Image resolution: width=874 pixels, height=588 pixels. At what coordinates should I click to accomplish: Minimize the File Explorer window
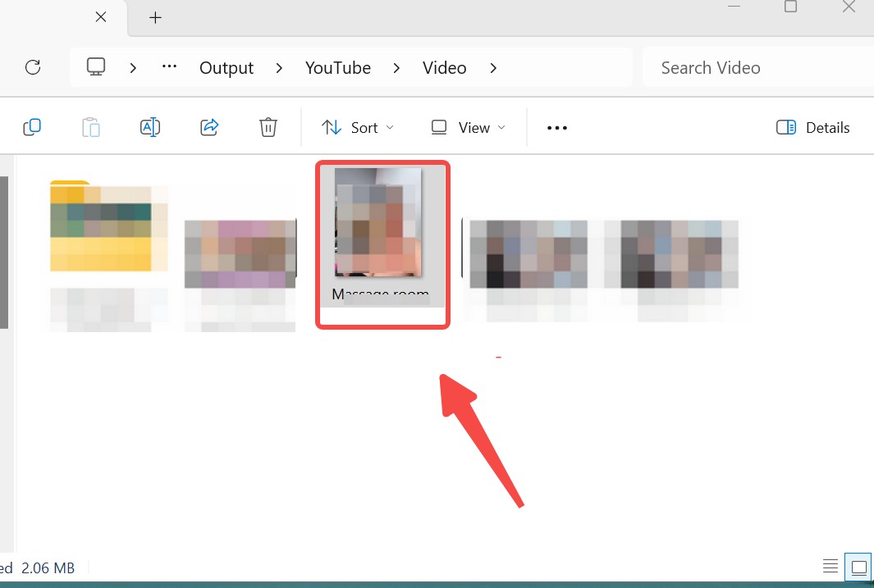[x=734, y=6]
